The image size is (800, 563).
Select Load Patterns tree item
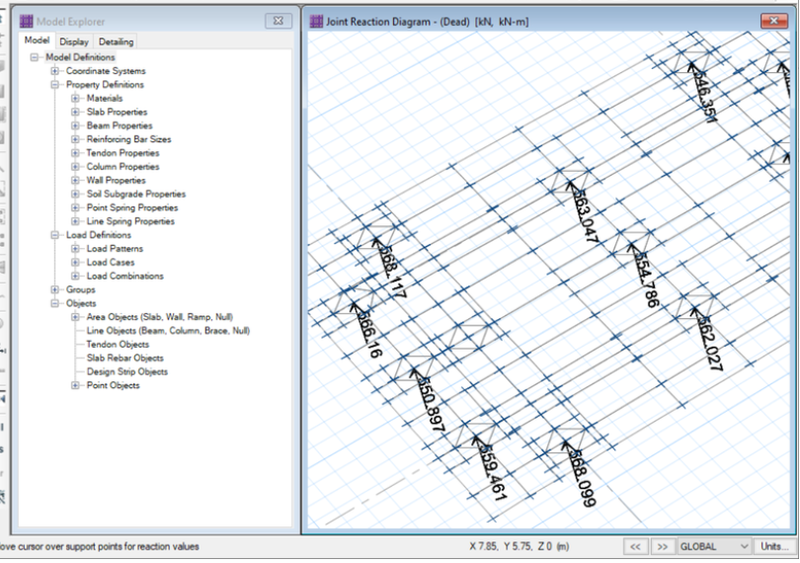tap(115, 249)
